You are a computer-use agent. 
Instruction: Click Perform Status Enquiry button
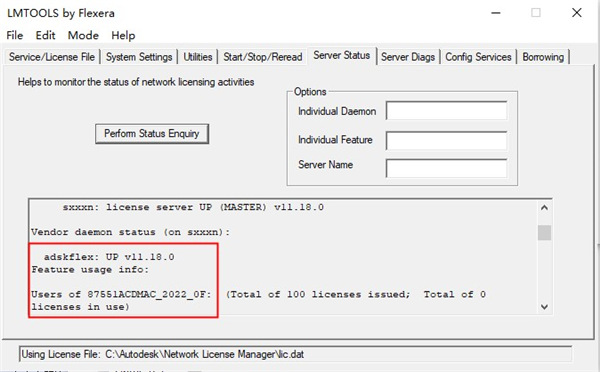[x=152, y=134]
